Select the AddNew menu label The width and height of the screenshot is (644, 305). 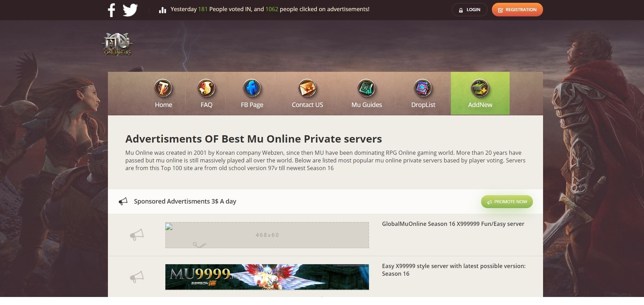(480, 105)
